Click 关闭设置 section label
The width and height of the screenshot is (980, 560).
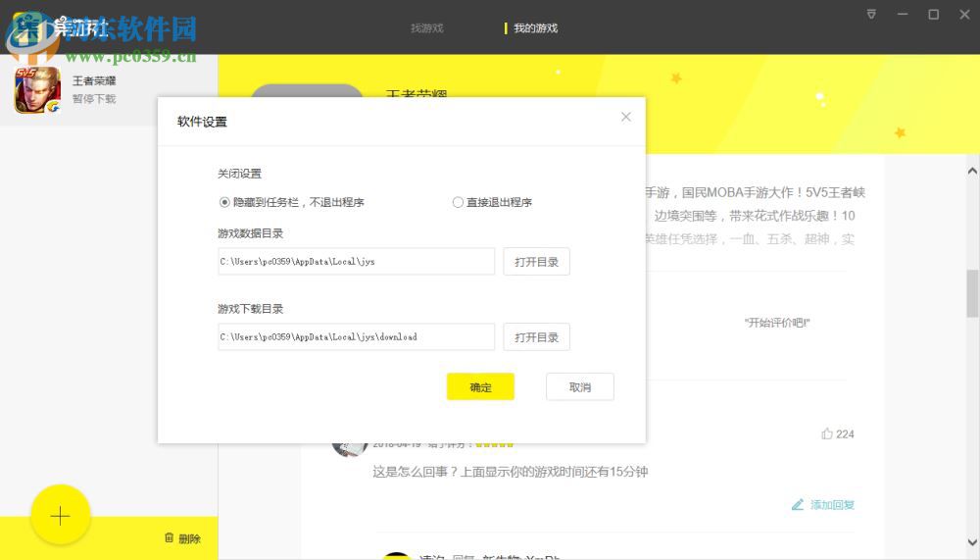(239, 174)
